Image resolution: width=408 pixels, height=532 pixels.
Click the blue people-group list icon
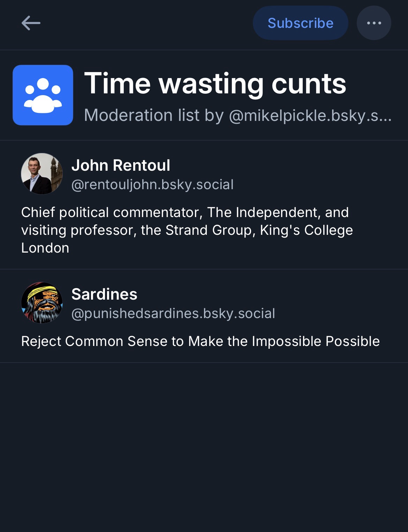pyautogui.click(x=43, y=95)
